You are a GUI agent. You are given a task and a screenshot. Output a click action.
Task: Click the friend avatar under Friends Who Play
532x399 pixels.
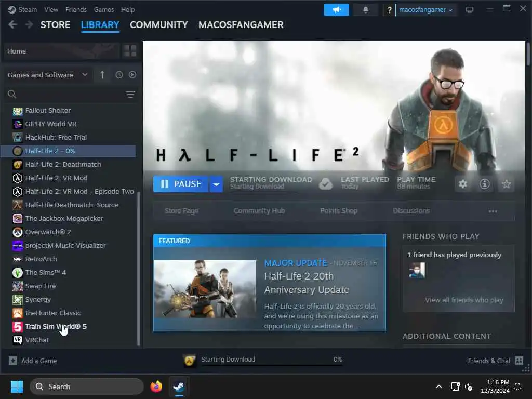coord(417,270)
